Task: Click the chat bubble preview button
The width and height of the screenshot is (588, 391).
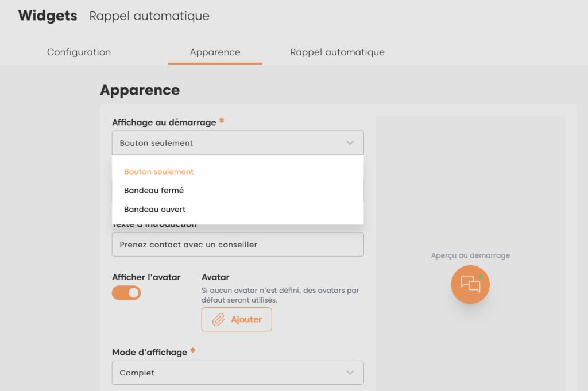Action: click(x=470, y=284)
